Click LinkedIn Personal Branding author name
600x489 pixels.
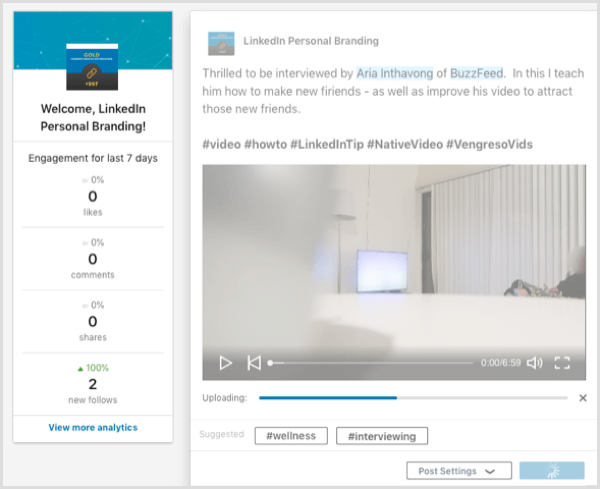click(311, 41)
